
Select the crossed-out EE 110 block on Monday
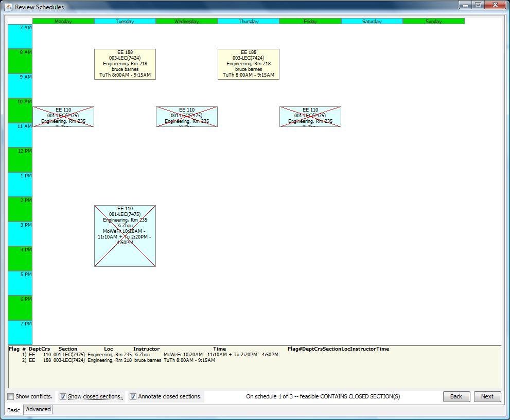tap(63, 116)
